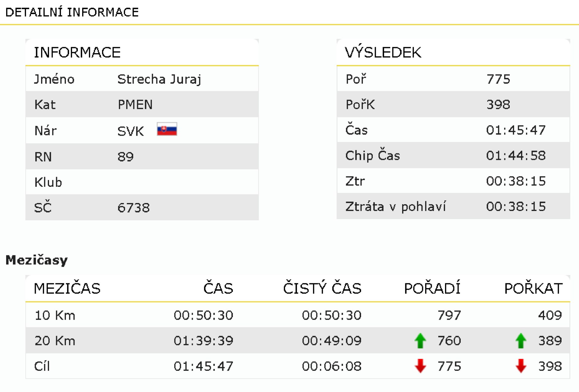Select the start number 6738

pyautogui.click(x=134, y=208)
